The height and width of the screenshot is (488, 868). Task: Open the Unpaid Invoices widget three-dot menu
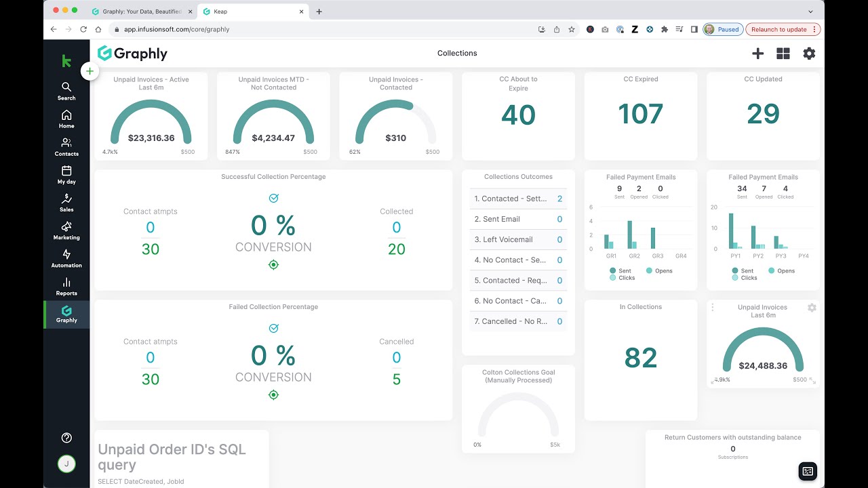tap(713, 308)
